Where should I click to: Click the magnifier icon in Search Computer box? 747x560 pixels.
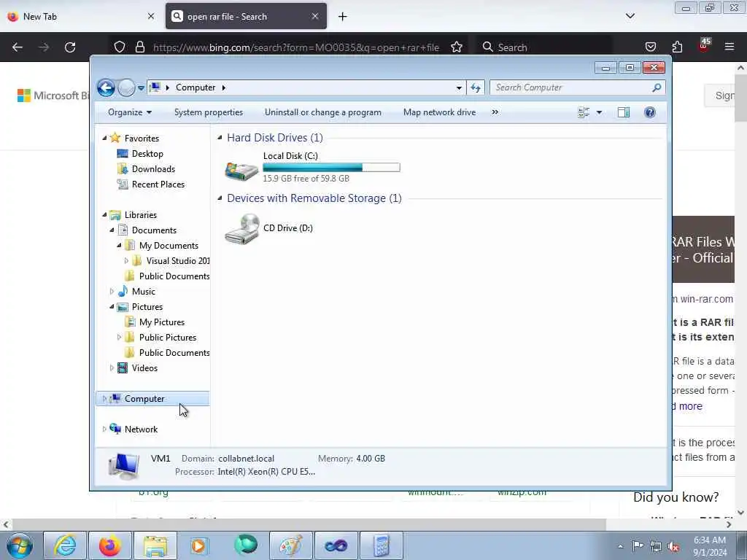coord(657,87)
